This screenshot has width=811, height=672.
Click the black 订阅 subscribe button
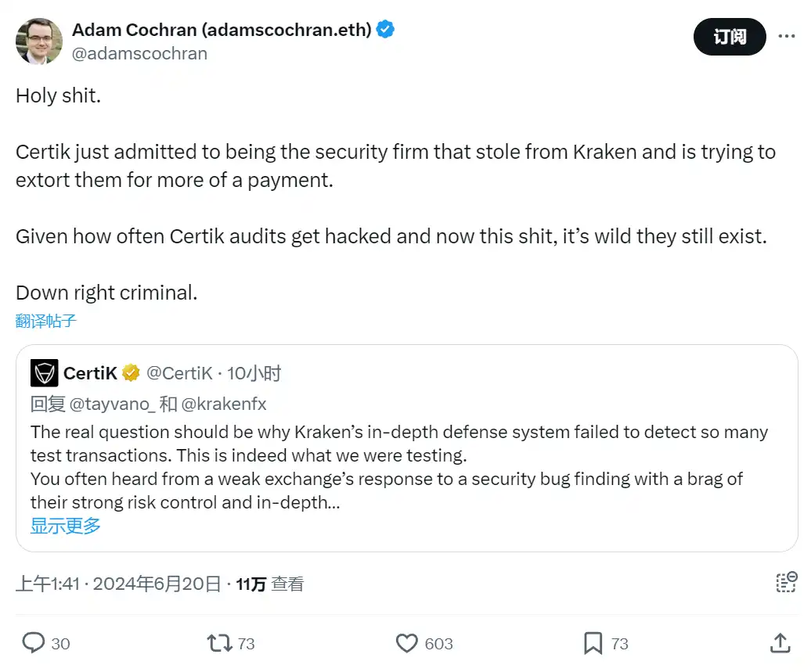tap(730, 37)
